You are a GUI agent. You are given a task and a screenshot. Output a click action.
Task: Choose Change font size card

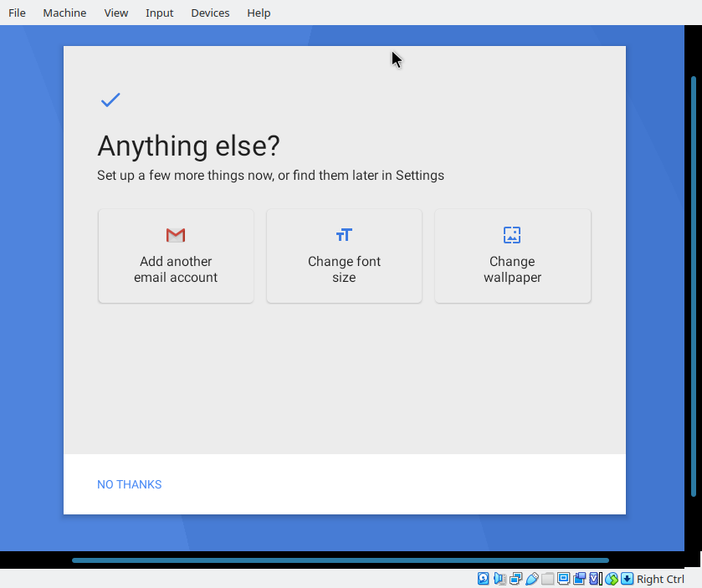click(x=344, y=256)
